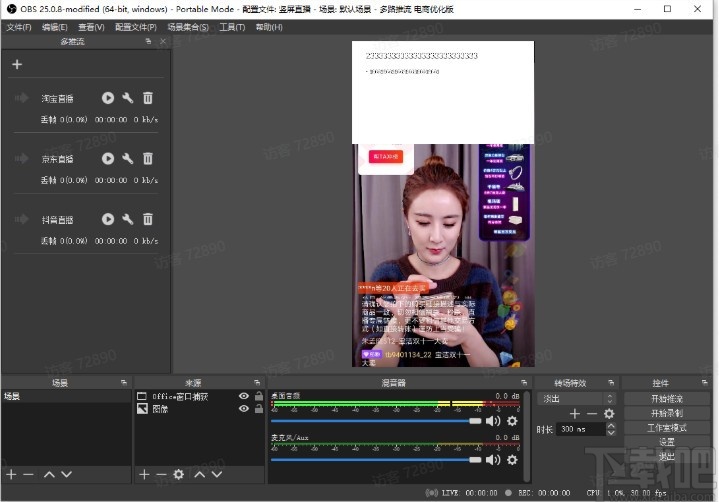Move source down in the list
The height and width of the screenshot is (502, 719).
217,474
